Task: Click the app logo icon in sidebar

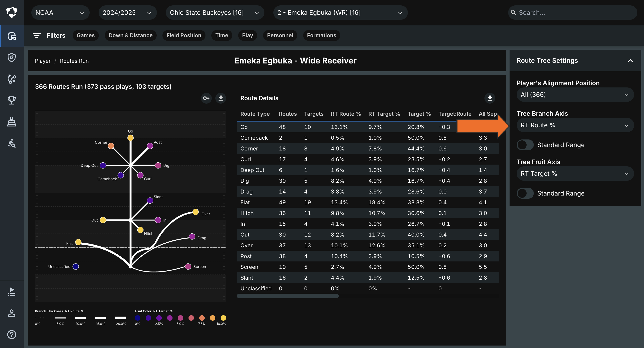Action: pos(11,12)
